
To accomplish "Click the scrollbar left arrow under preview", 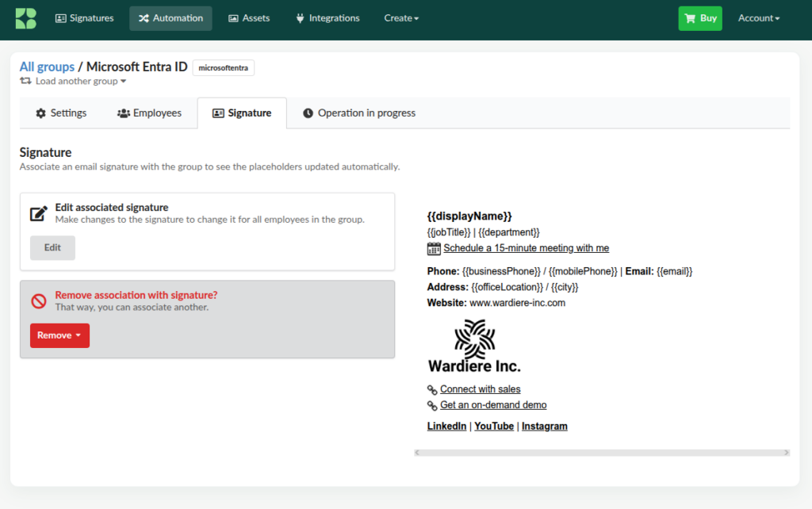I will (x=417, y=453).
